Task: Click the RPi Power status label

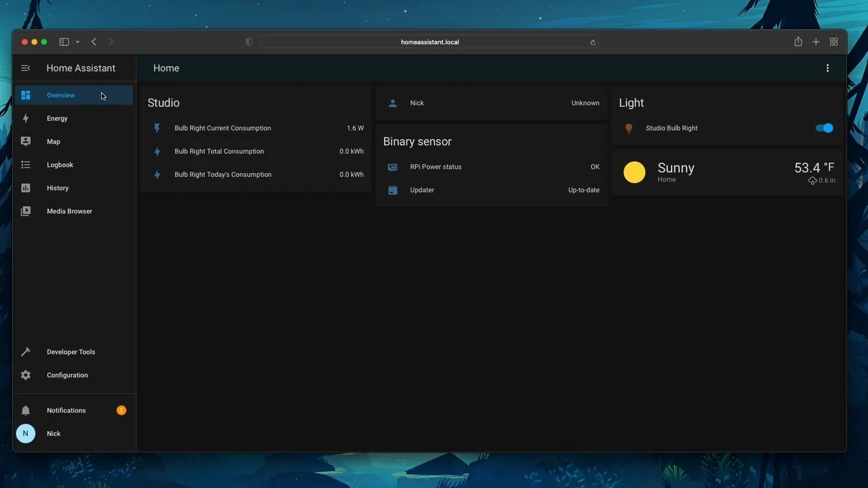Action: click(x=435, y=167)
